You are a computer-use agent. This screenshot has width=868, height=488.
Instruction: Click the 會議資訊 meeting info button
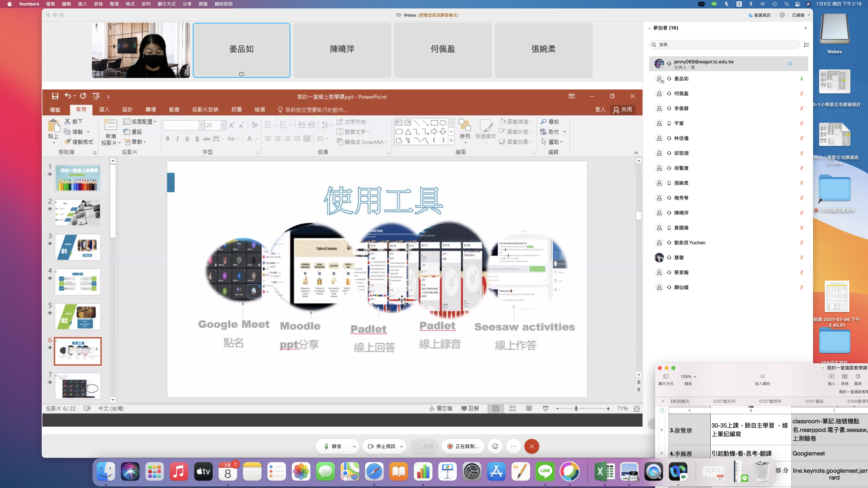point(759,15)
